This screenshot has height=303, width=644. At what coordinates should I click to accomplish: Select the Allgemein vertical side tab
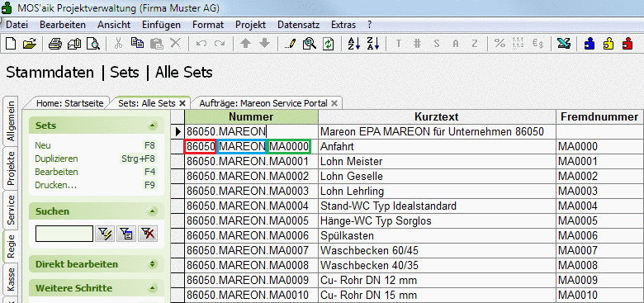pyautogui.click(x=11, y=121)
